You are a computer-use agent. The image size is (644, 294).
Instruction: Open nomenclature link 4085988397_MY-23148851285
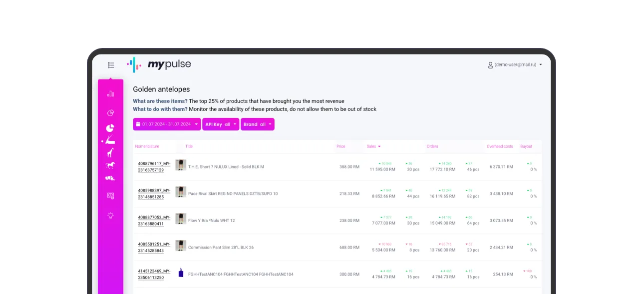[154, 193]
